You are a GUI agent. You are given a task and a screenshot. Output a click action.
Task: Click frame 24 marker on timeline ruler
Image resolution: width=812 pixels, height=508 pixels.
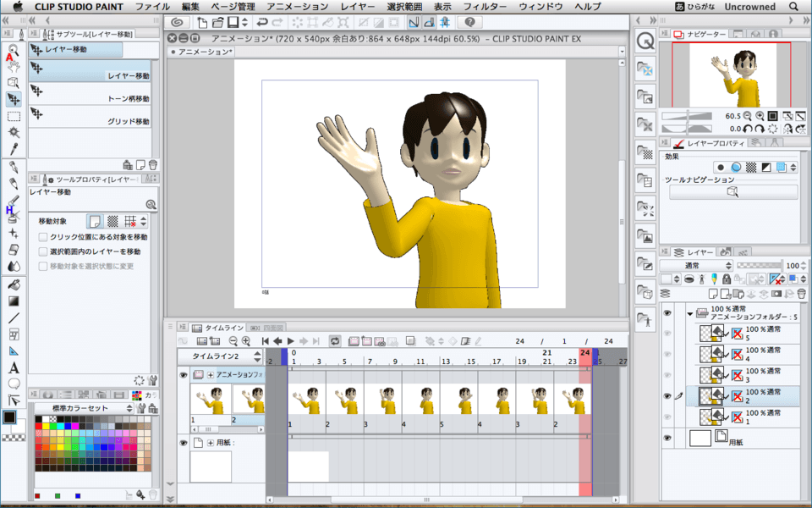pos(584,352)
